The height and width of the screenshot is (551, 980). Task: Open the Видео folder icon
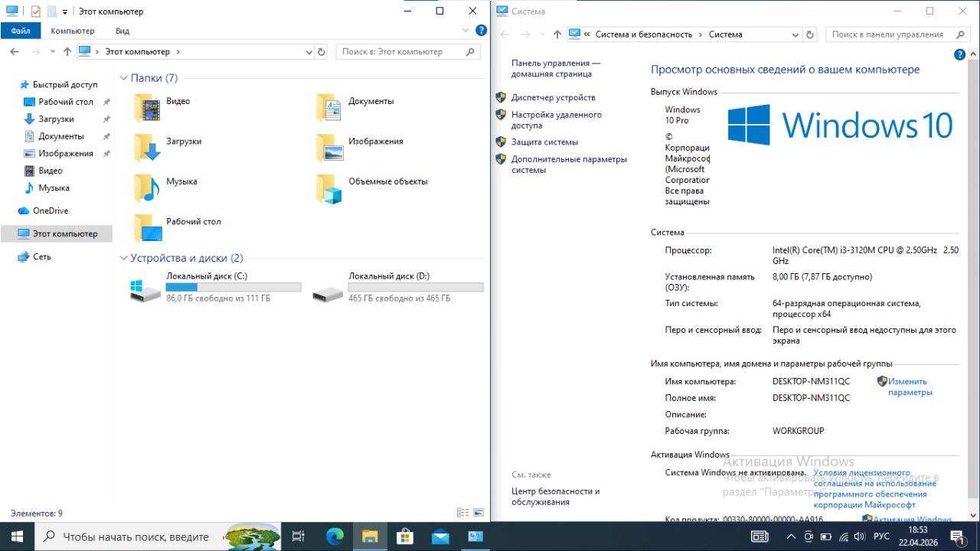coord(147,108)
